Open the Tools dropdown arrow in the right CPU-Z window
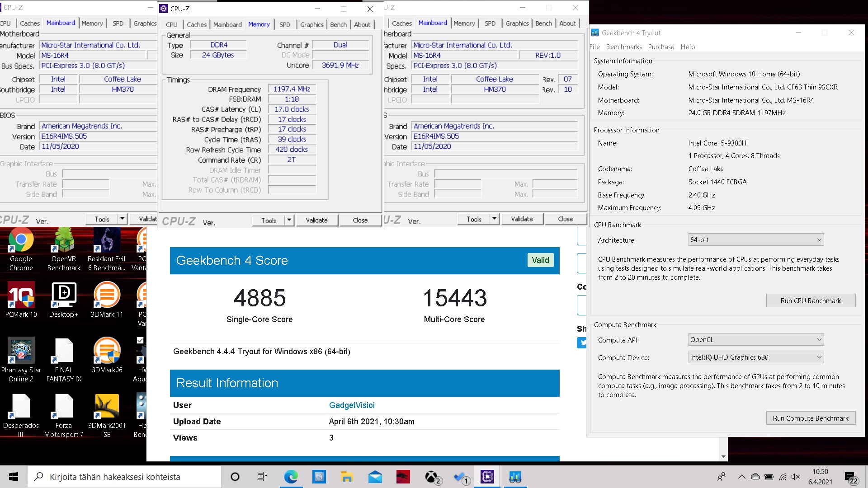 (x=494, y=219)
